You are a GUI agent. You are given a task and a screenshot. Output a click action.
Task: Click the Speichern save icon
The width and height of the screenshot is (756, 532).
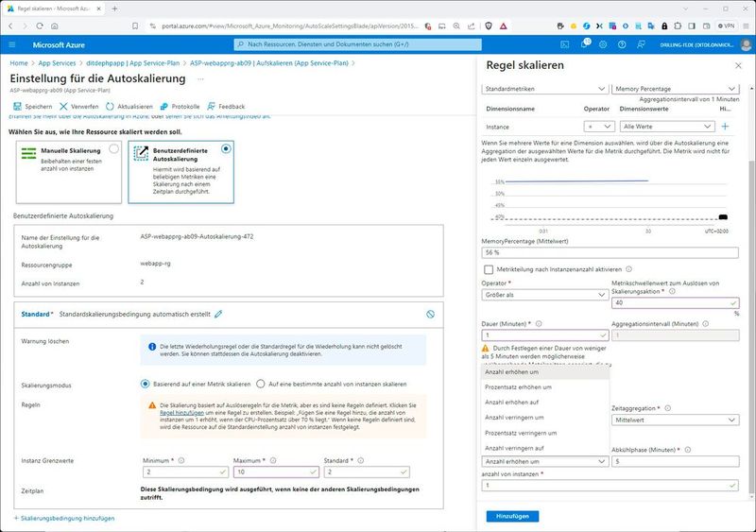coord(17,106)
